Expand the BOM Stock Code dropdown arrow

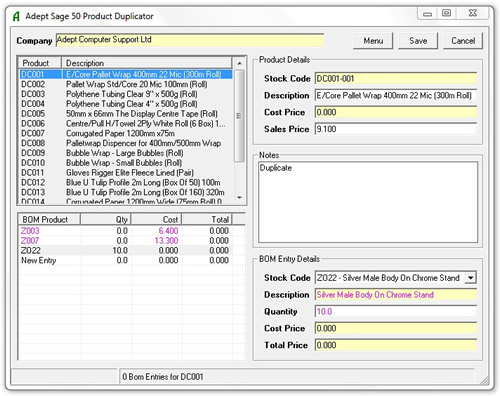point(470,278)
